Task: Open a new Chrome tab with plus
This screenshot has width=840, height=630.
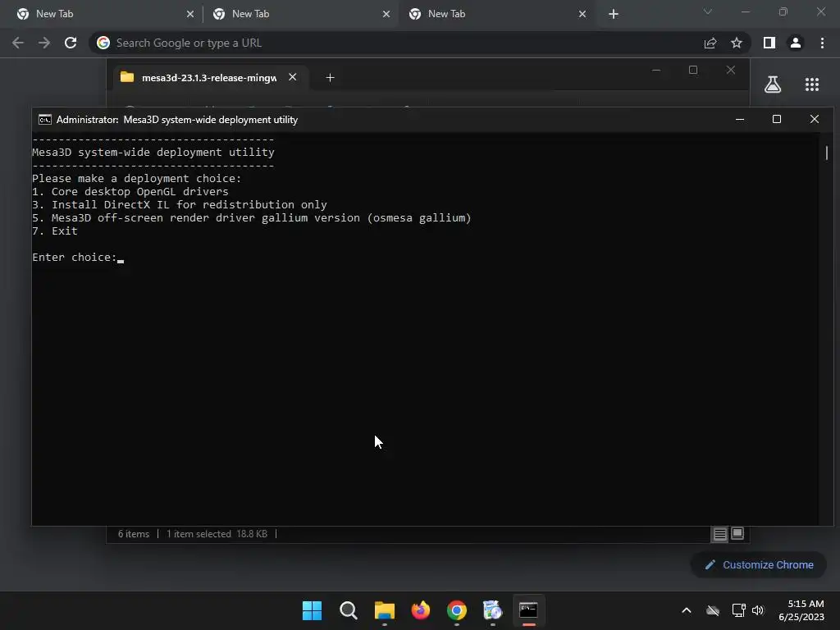Action: point(614,14)
